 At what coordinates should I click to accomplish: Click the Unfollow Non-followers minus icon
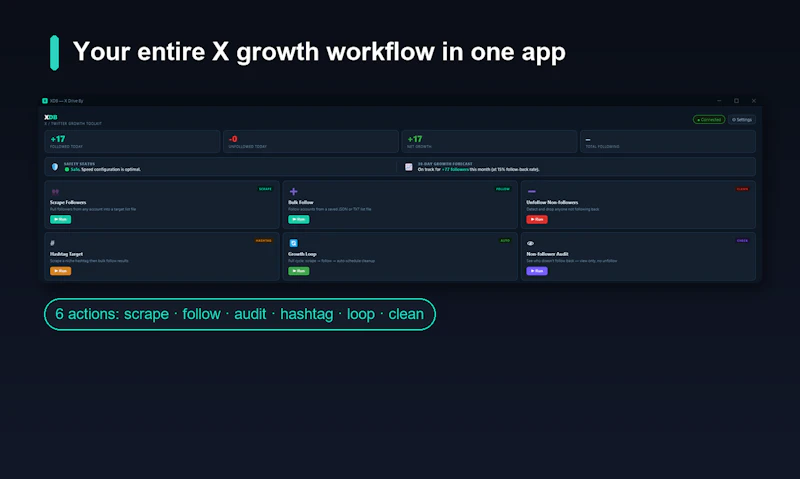click(532, 192)
